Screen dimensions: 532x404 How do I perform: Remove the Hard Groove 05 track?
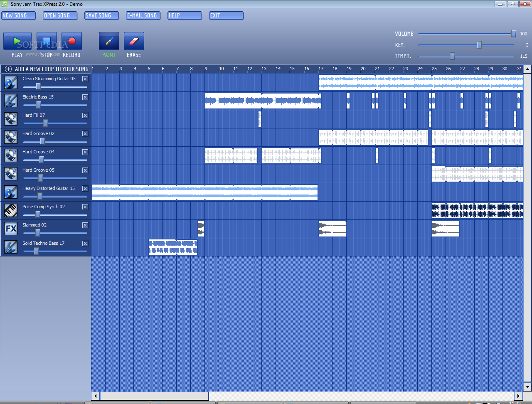pos(85,170)
